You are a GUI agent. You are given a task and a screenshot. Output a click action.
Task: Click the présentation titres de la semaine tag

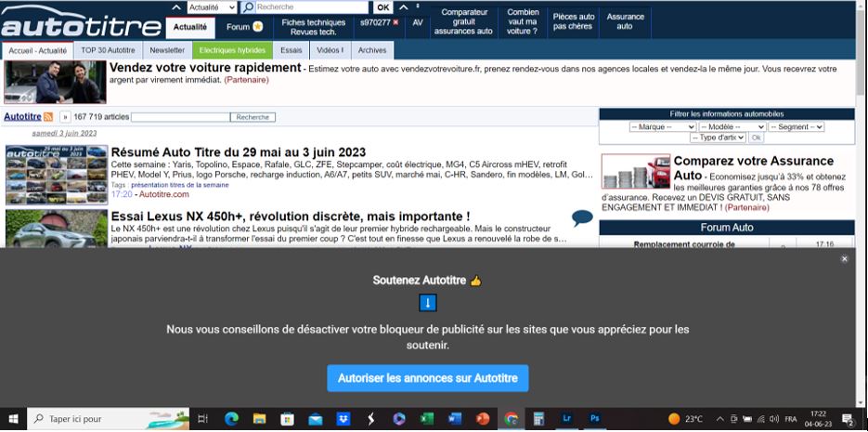(x=180, y=185)
